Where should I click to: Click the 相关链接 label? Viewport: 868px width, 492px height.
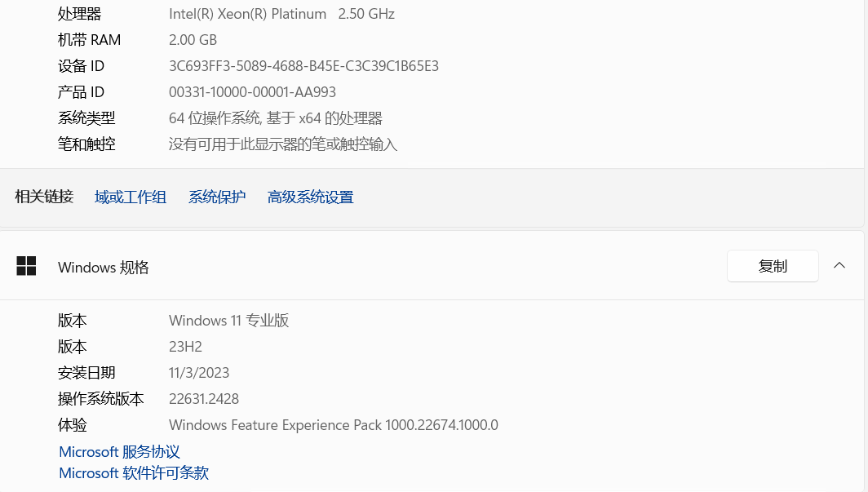click(x=44, y=197)
